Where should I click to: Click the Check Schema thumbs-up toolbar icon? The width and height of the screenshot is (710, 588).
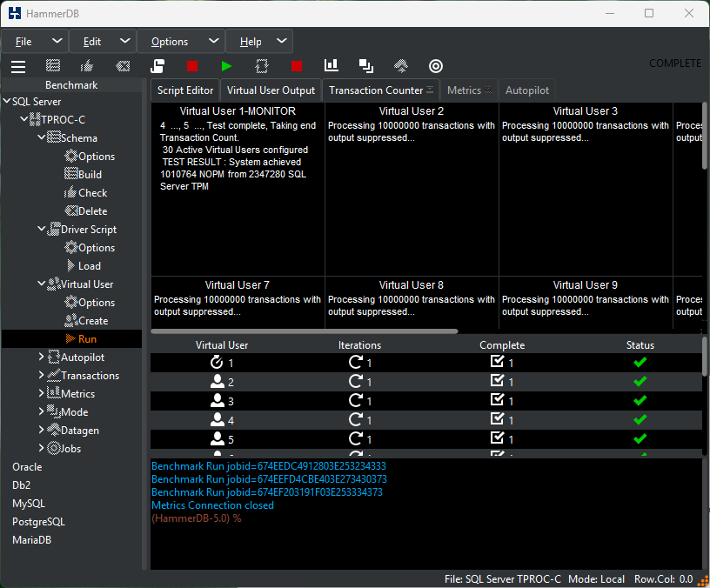point(87,66)
